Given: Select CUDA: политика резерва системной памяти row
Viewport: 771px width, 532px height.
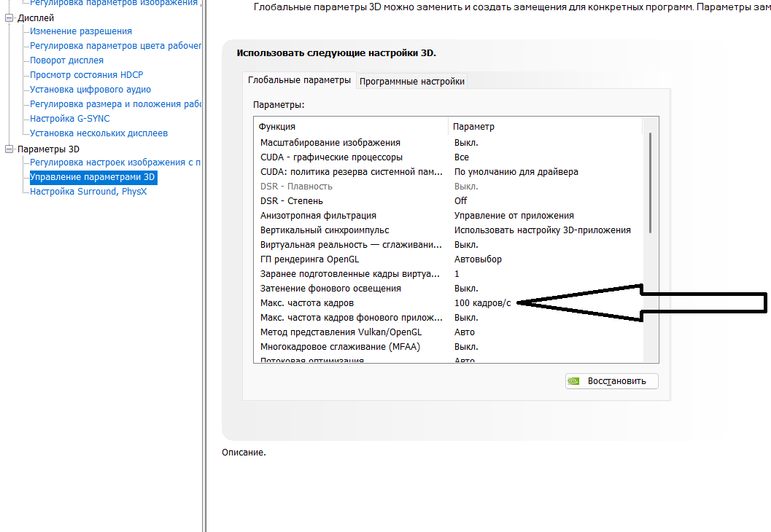Looking at the screenshot, I should pyautogui.click(x=447, y=172).
